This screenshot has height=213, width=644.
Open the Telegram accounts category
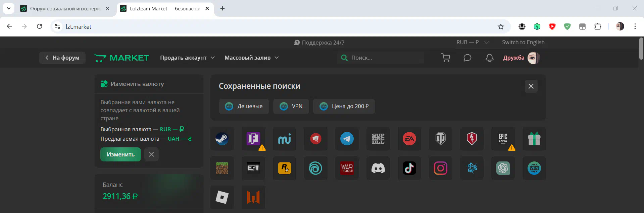point(347,139)
